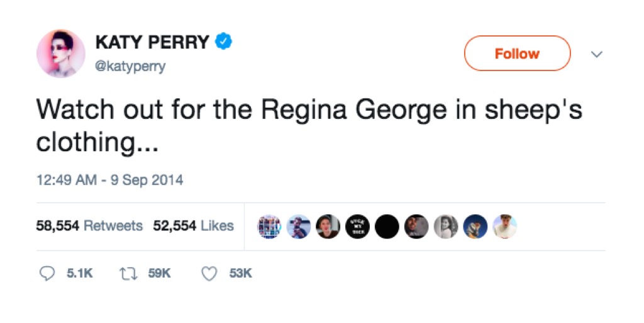Click the reply speech bubble icon
Screen dimensions: 644x323
click(x=47, y=273)
